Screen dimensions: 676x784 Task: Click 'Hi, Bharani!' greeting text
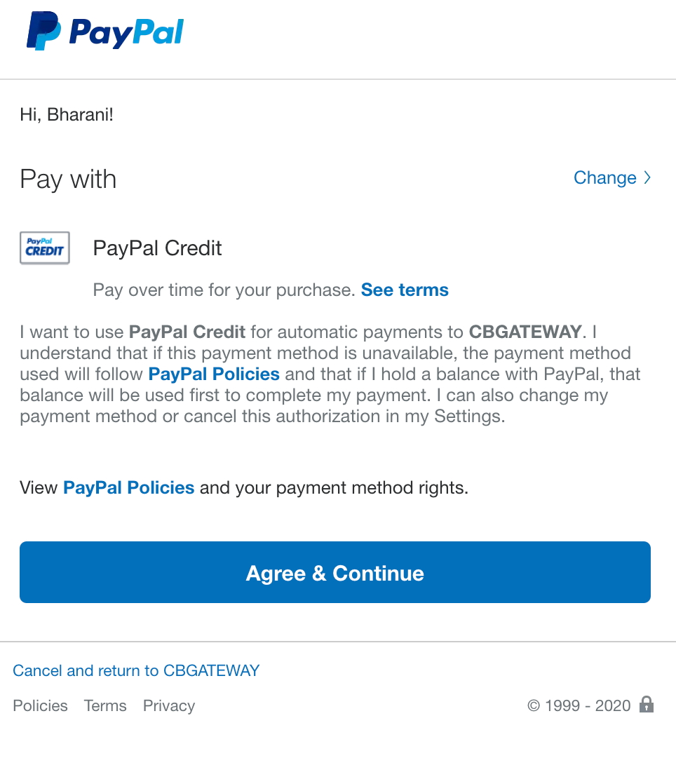coord(67,114)
